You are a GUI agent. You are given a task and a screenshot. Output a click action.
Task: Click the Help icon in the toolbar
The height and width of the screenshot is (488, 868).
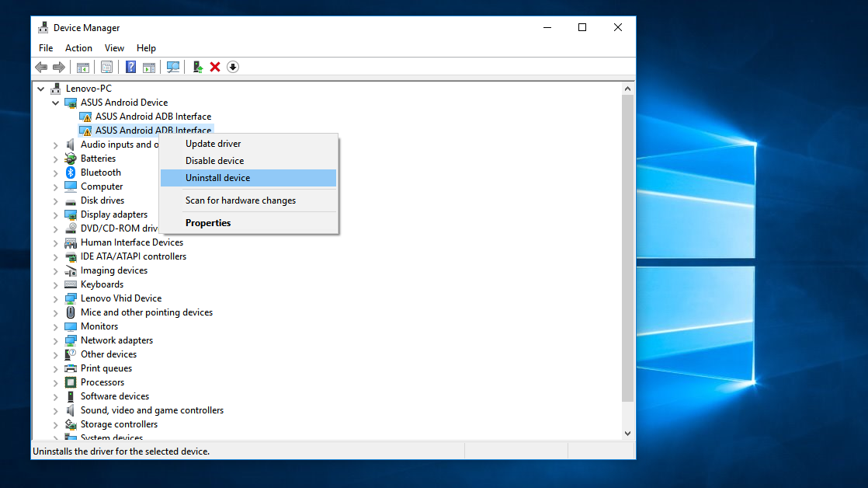[x=130, y=67]
